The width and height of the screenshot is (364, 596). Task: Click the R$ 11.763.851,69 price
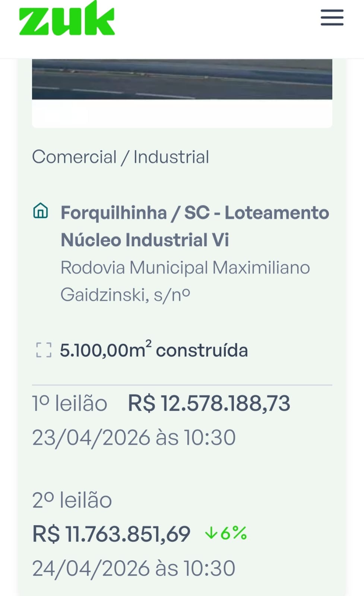(x=111, y=534)
